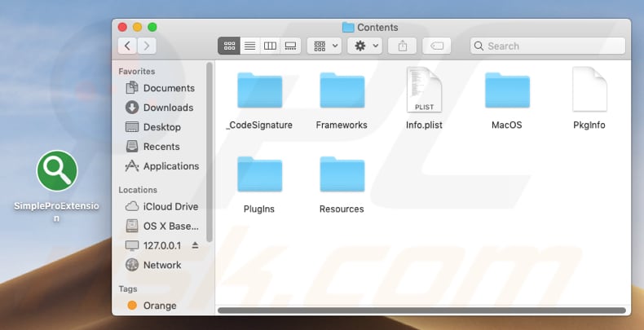Open the MacOS folder
This screenshot has height=330, width=644.
point(506,91)
